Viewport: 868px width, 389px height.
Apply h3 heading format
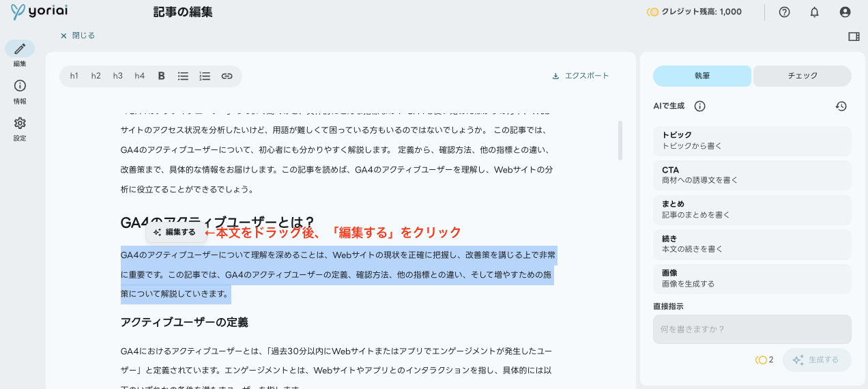pyautogui.click(x=118, y=76)
